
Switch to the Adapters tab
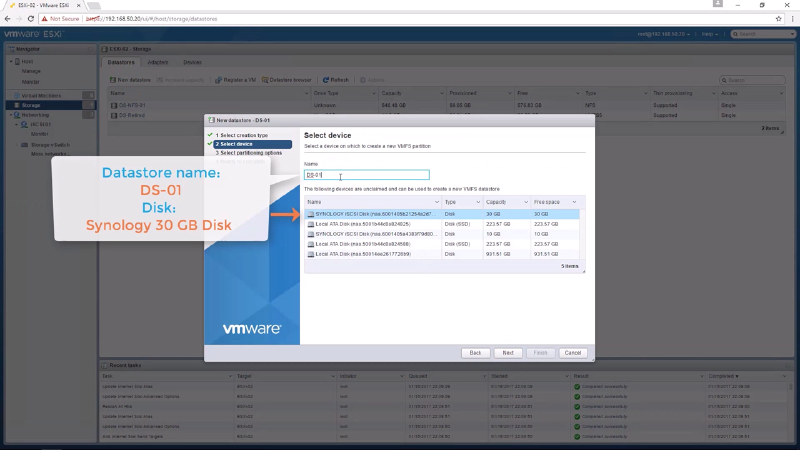(158, 62)
